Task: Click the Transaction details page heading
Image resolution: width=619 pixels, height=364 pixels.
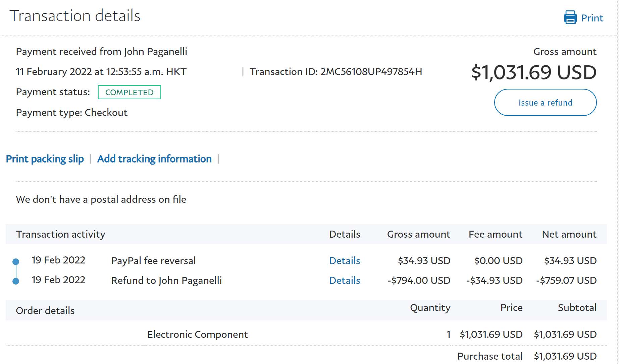Action: 75,16
